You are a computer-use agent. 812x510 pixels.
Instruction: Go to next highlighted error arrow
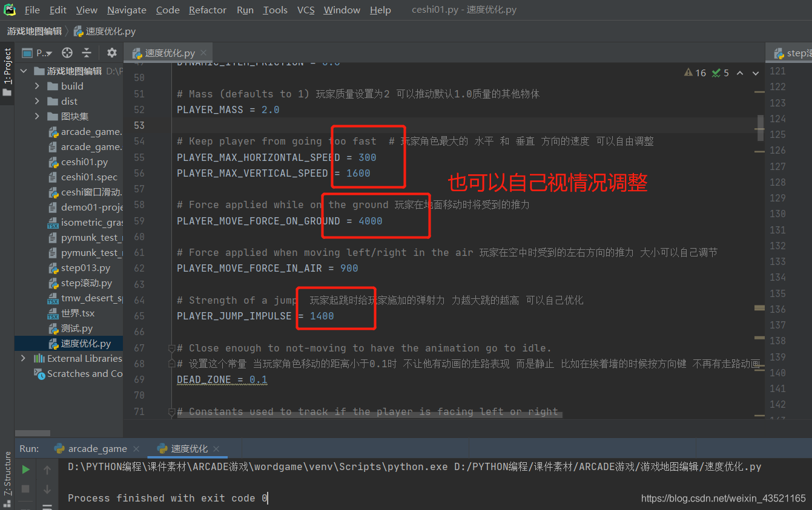point(755,73)
